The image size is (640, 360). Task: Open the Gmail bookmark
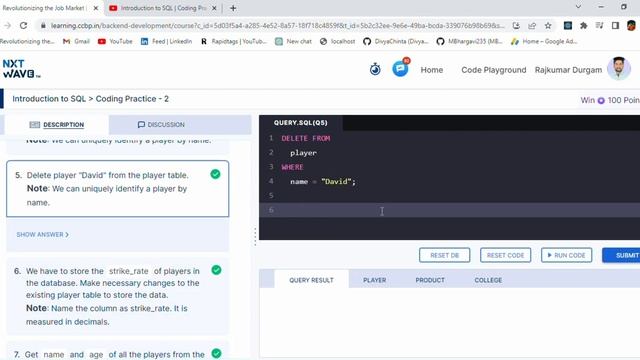point(76,41)
